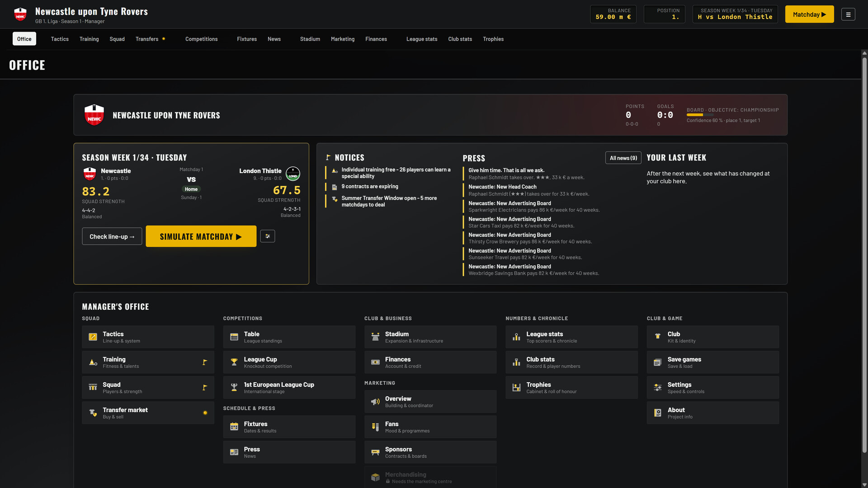Open the Merchandising locked tile

tap(430, 478)
